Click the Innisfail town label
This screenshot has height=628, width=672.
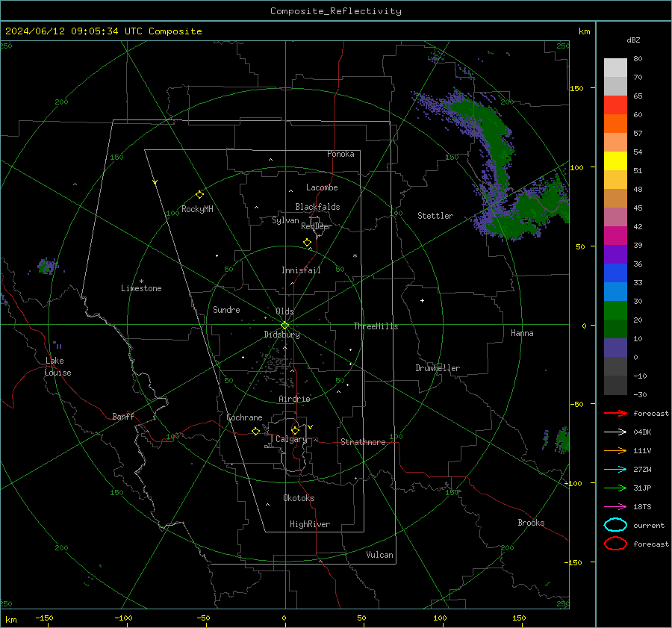(301, 270)
